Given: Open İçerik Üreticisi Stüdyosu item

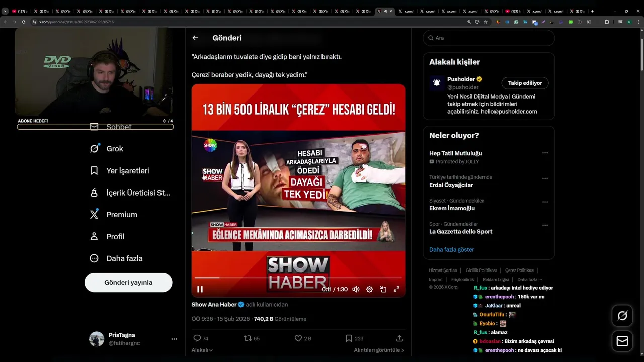Looking at the screenshot, I should pyautogui.click(x=131, y=193).
